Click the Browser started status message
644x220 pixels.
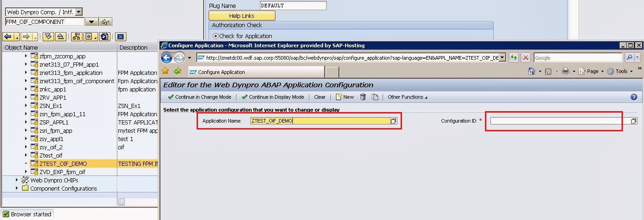tap(31, 214)
